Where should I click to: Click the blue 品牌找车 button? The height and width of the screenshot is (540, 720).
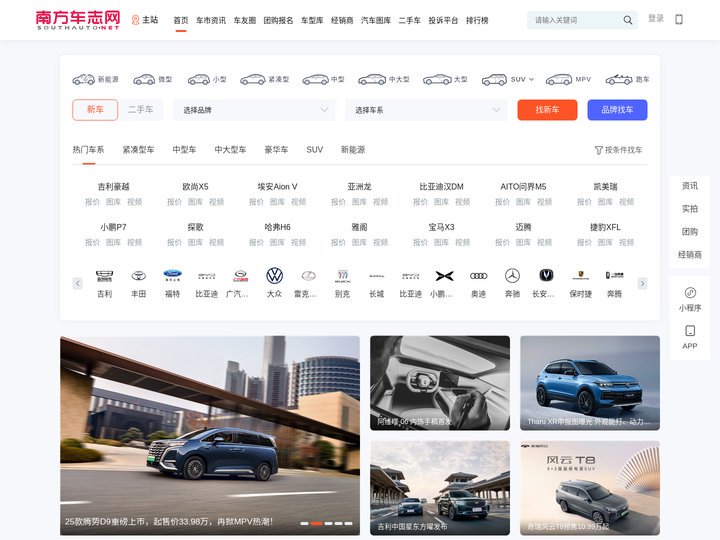click(x=617, y=110)
